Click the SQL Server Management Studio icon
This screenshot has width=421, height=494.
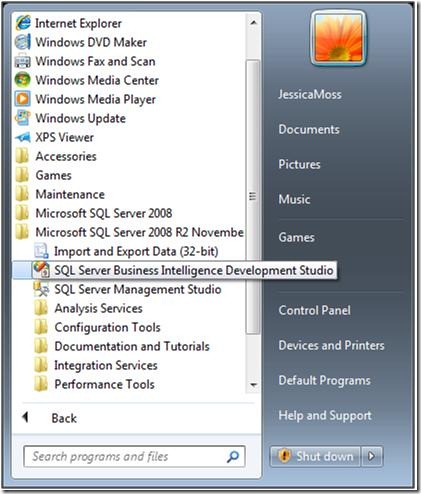click(x=41, y=289)
